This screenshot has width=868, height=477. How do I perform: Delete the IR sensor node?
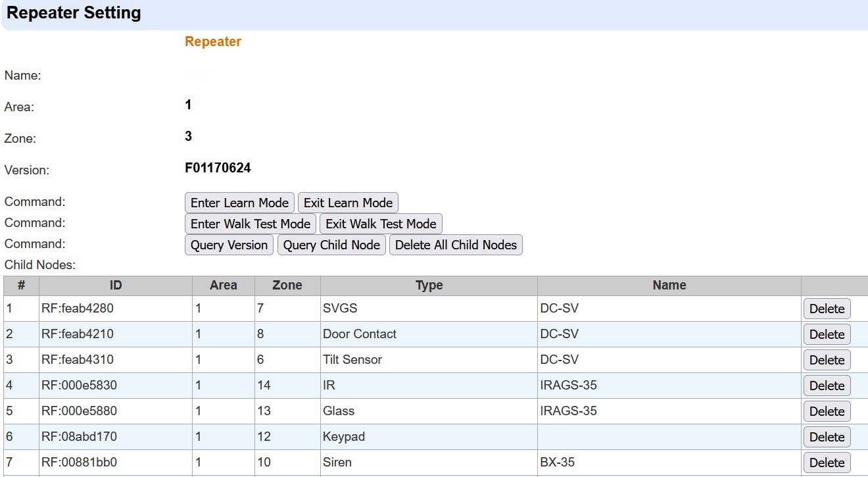[827, 386]
